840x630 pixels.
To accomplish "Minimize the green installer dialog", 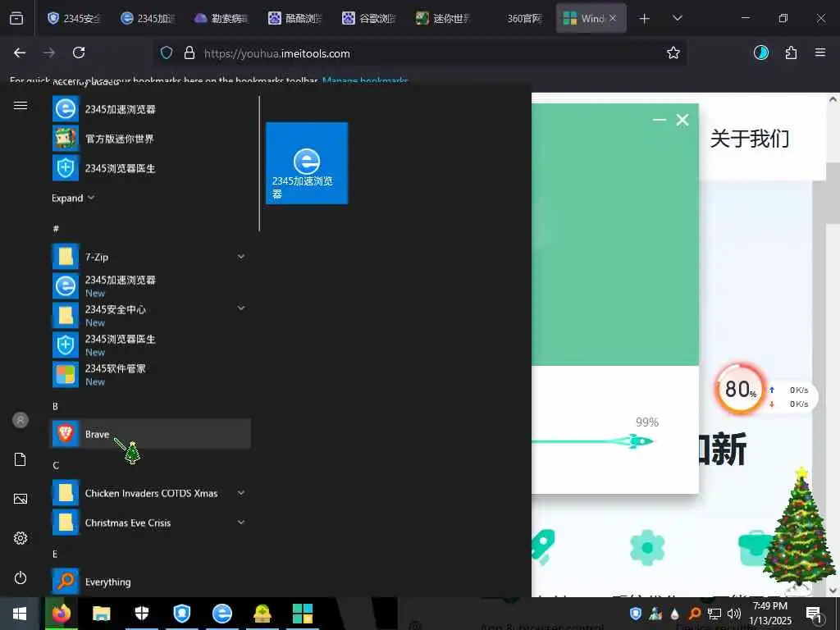I will pyautogui.click(x=660, y=120).
